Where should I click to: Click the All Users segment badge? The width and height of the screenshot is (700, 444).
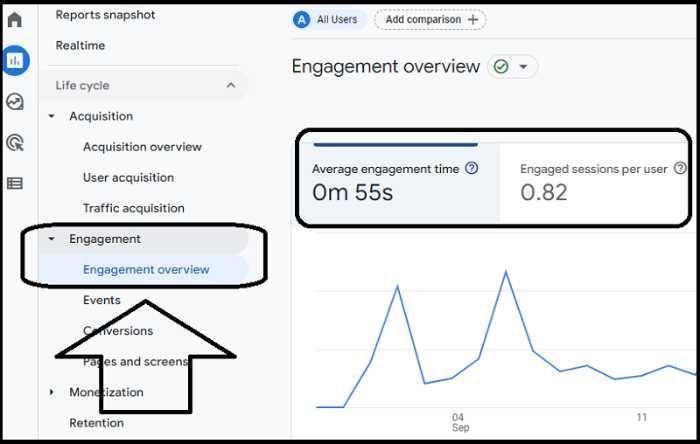[326, 20]
